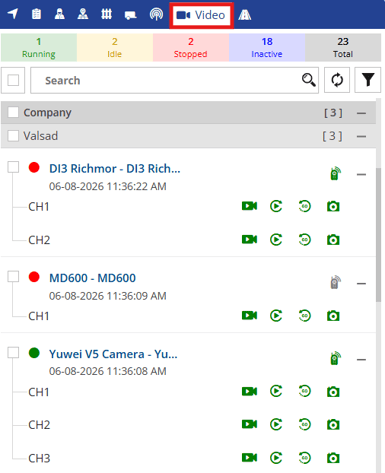Show Total vehicles count

point(343,47)
